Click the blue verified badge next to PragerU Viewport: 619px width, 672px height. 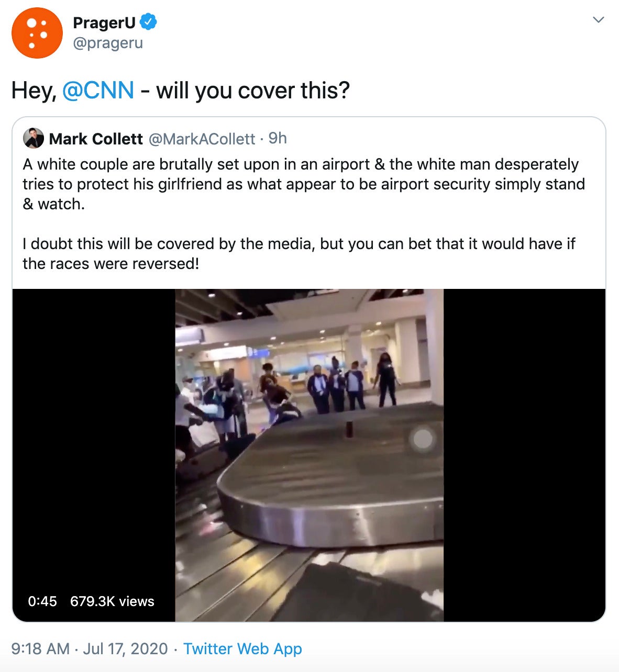tap(148, 23)
